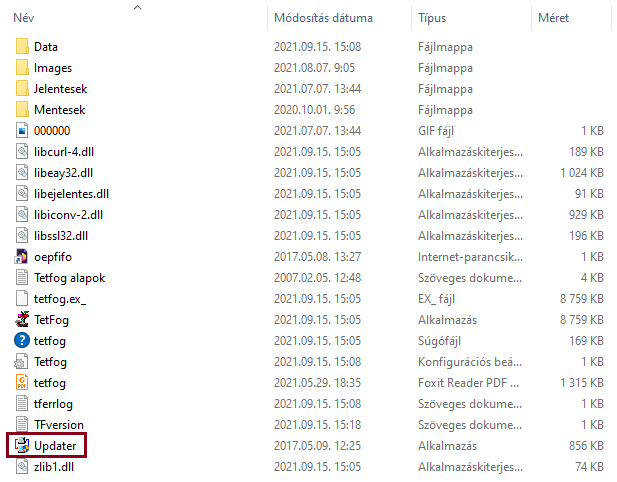Sort files by the Név column

pyautogui.click(x=24, y=18)
